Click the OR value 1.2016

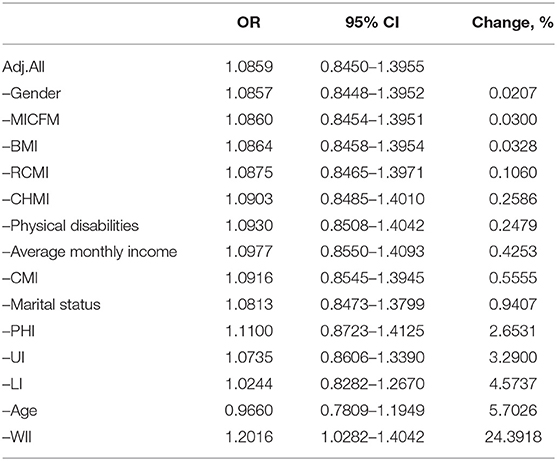pyautogui.click(x=249, y=436)
